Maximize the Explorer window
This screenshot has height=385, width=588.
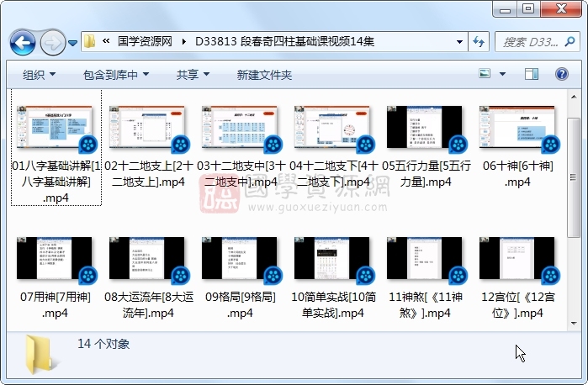pyautogui.click(x=528, y=9)
